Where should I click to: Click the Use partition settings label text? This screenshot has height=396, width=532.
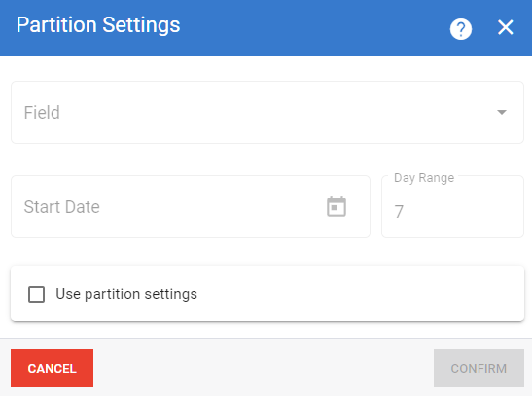[x=126, y=294]
